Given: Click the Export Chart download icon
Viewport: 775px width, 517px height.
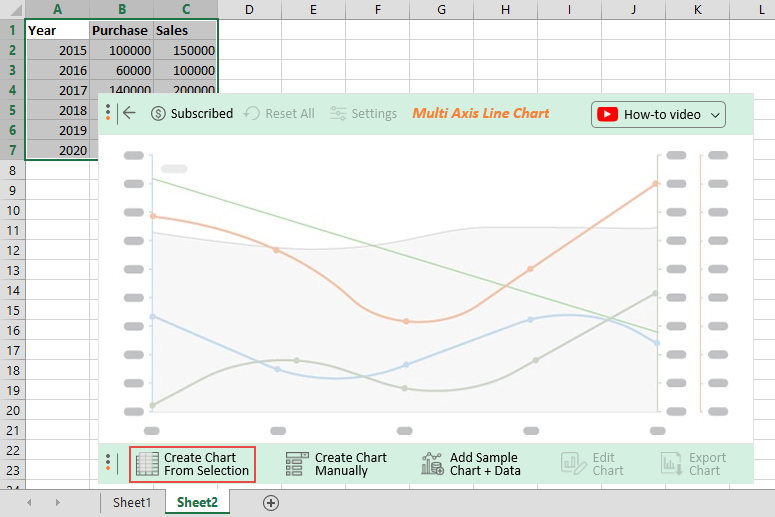Looking at the screenshot, I should tap(672, 464).
